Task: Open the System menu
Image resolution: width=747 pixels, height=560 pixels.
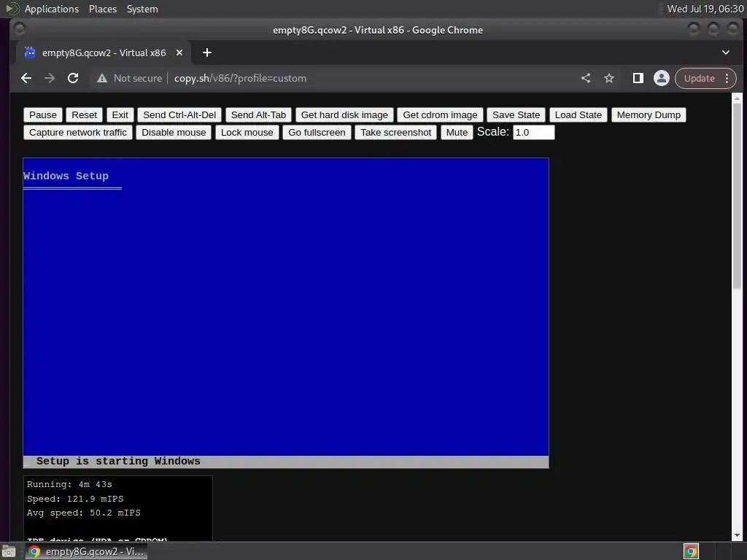Action: pyautogui.click(x=142, y=9)
